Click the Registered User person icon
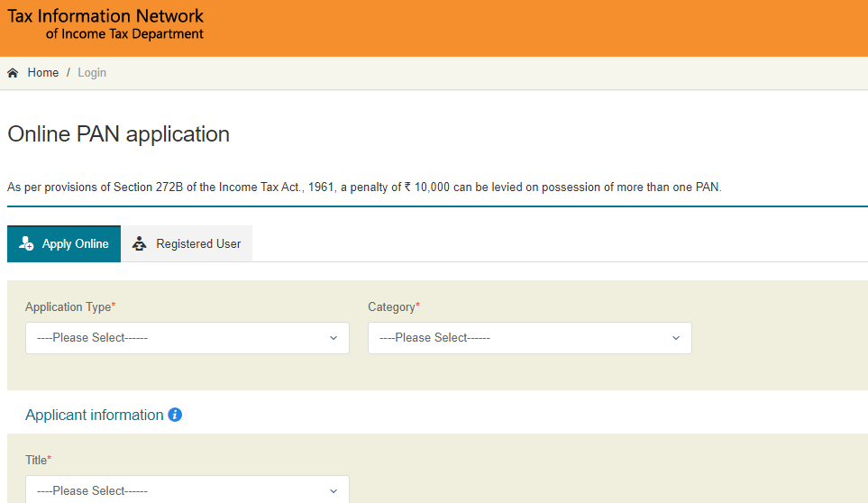Viewport: 868px width, 503px height. [140, 243]
